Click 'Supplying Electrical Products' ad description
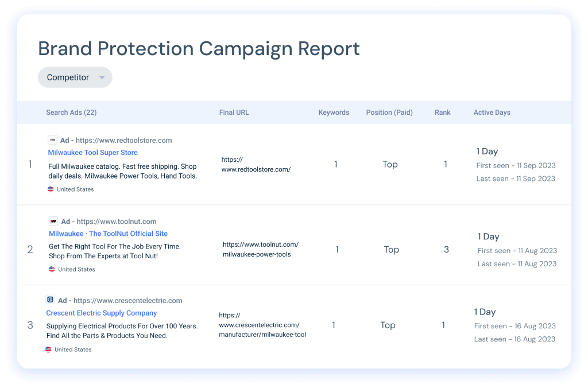This screenshot has width=588, height=388. [122, 331]
